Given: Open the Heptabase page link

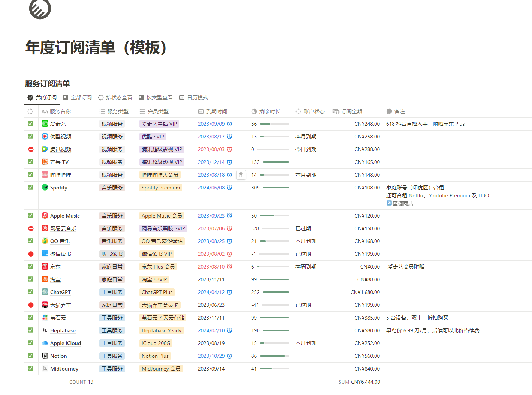Looking at the screenshot, I should (63, 330).
